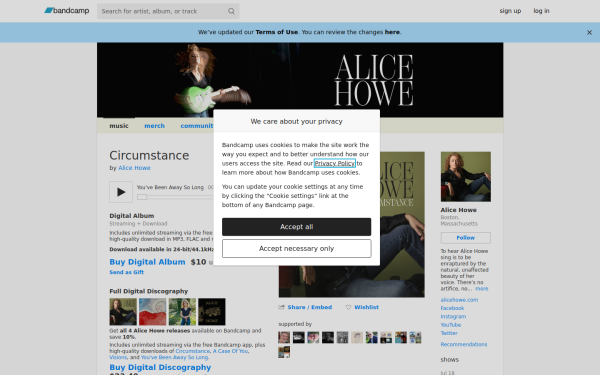Open the YouTube link
Screen dimensions: 600x375
(x=451, y=325)
